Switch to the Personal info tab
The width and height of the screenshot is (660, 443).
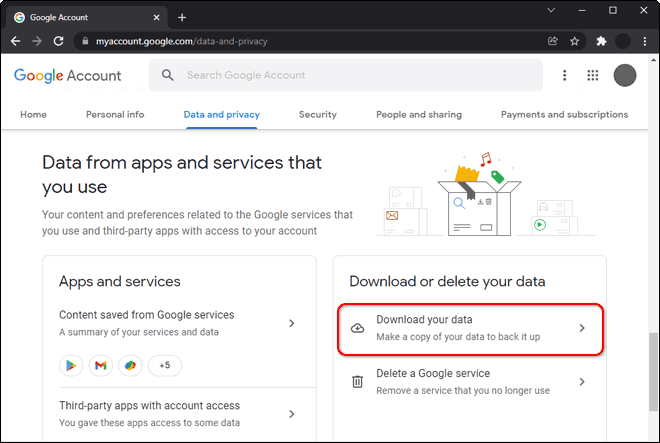point(115,115)
